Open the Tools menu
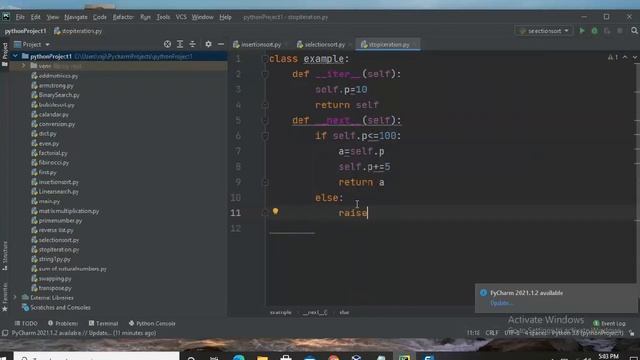Viewport: 640px width, 360px height. coord(163,17)
